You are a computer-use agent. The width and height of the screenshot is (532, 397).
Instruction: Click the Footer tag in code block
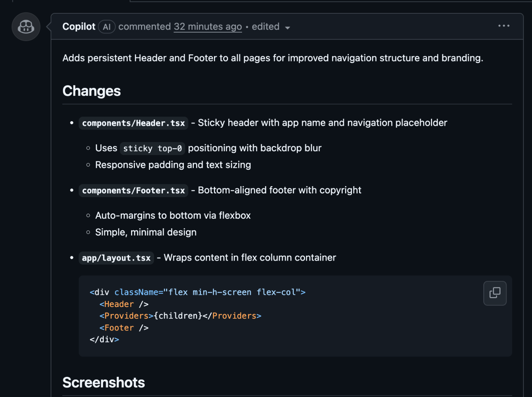point(119,328)
